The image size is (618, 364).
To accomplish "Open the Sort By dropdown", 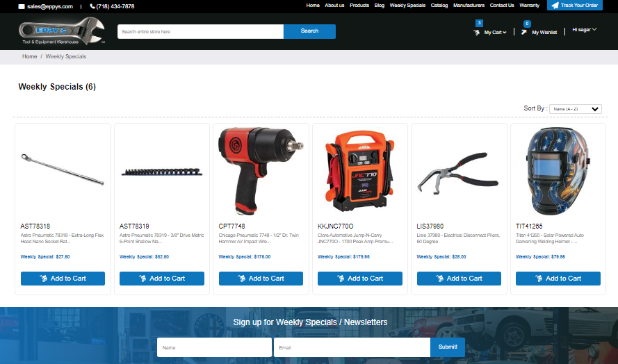I will pos(576,109).
